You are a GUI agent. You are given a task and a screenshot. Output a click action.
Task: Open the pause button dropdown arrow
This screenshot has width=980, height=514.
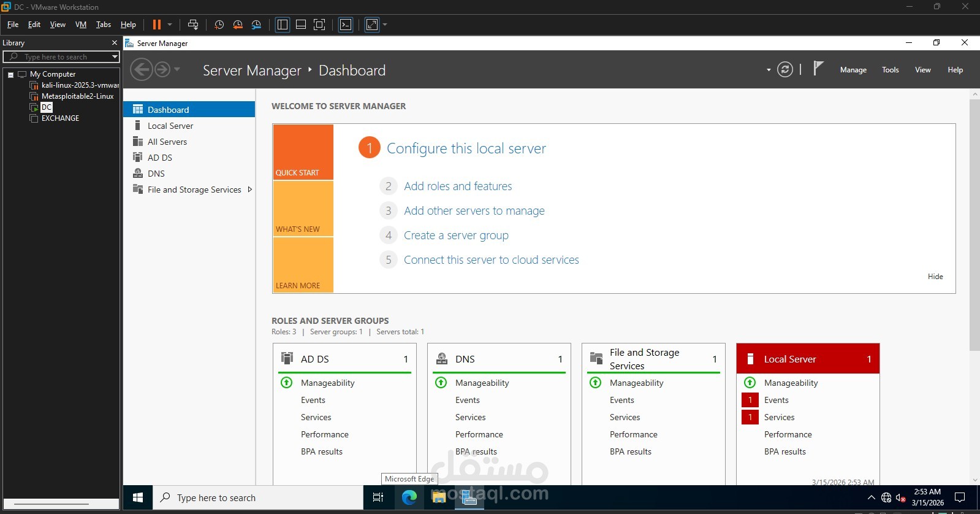[x=170, y=25]
